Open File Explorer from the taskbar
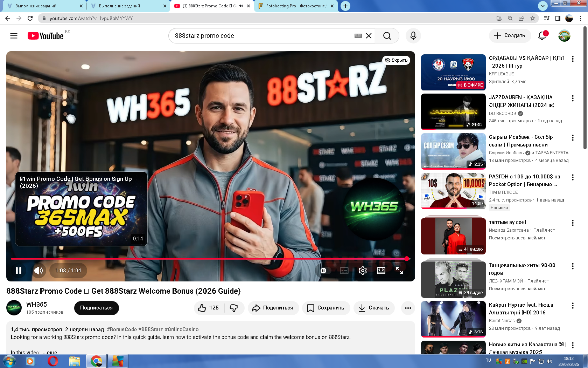 click(74, 361)
